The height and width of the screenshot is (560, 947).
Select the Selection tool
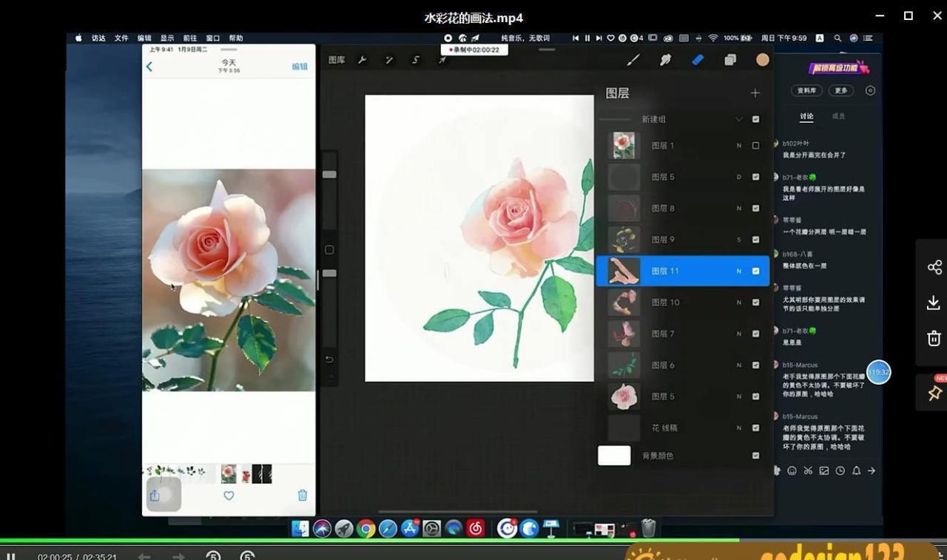coord(416,59)
